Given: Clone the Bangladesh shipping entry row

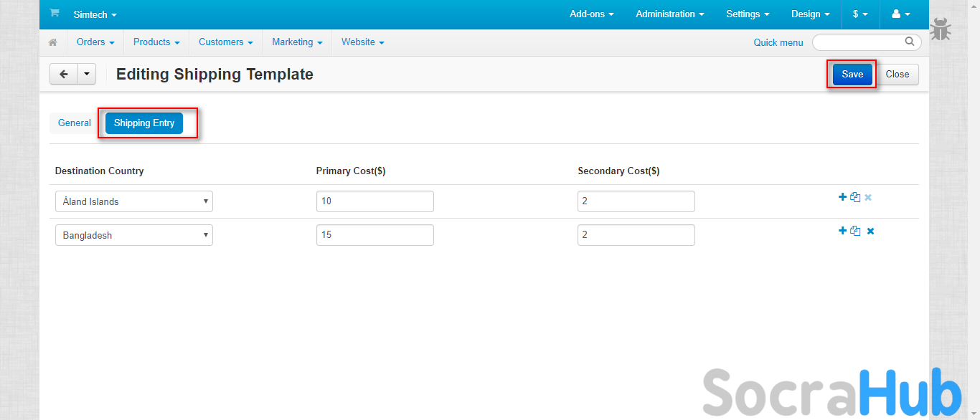Looking at the screenshot, I should coord(855,231).
